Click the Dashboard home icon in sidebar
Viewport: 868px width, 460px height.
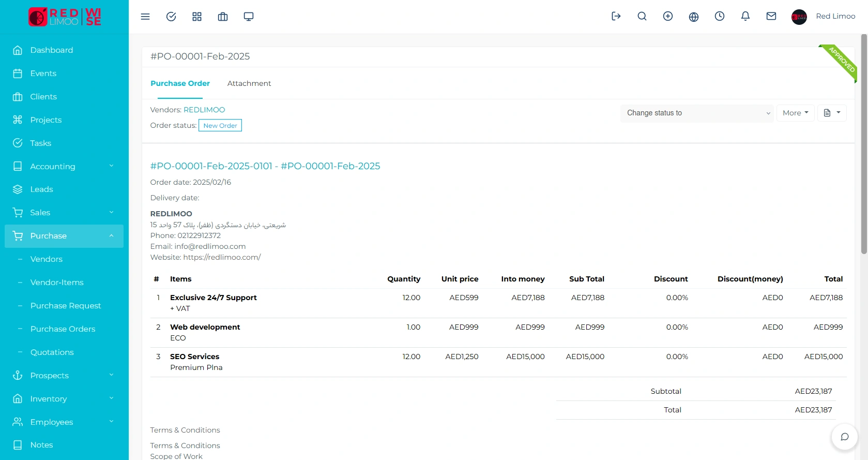pyautogui.click(x=18, y=50)
